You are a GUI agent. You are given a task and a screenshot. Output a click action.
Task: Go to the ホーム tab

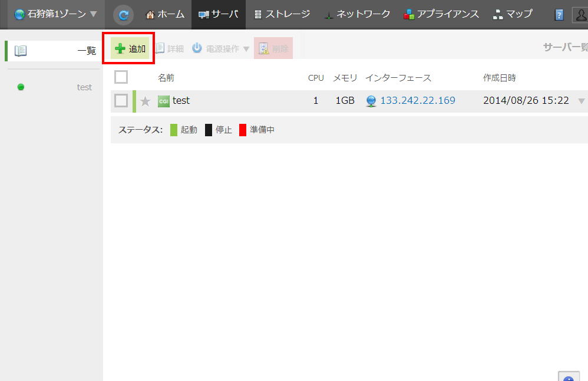165,14
